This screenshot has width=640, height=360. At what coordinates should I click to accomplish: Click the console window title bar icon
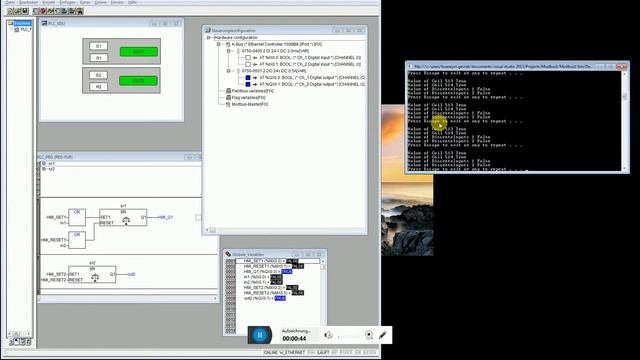[410, 66]
